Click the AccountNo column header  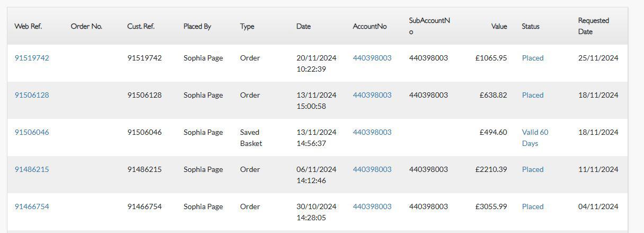369,26
